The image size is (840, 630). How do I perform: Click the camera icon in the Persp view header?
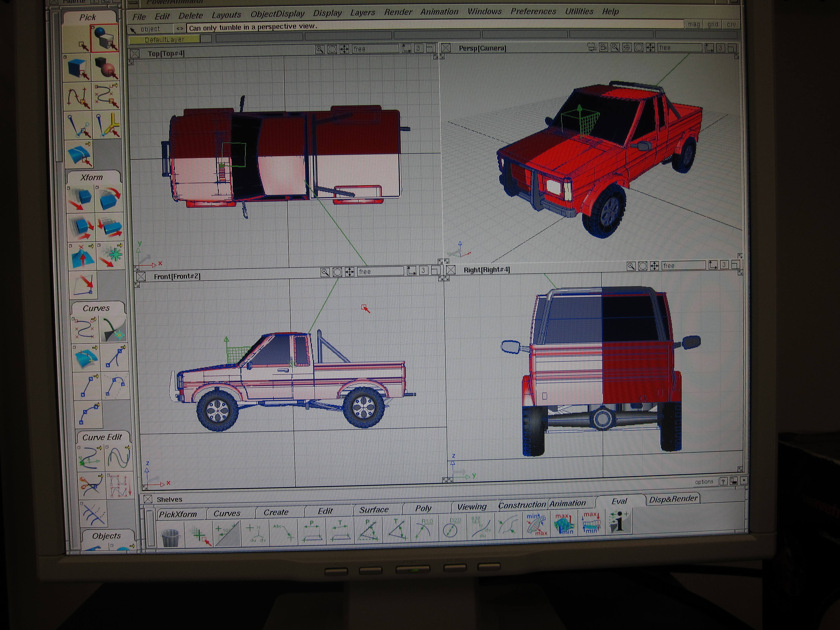click(591, 47)
